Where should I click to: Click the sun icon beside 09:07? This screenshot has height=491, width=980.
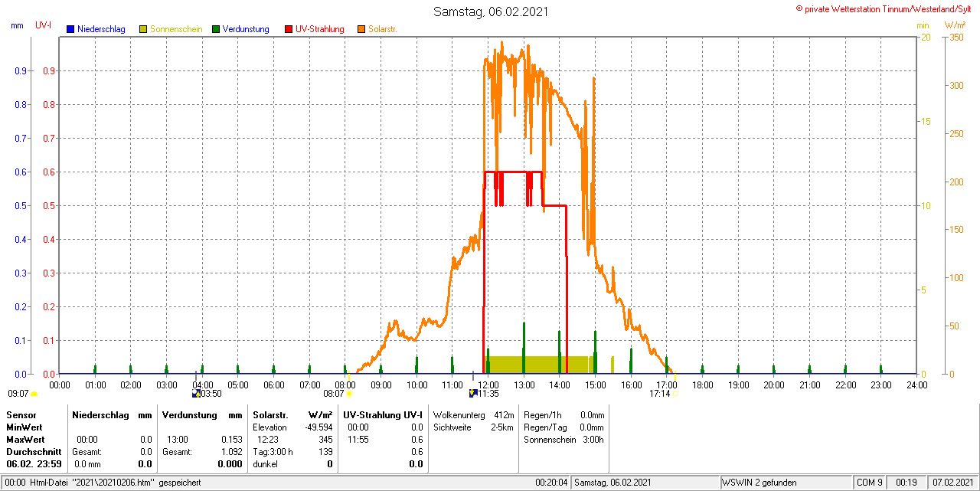[34, 394]
